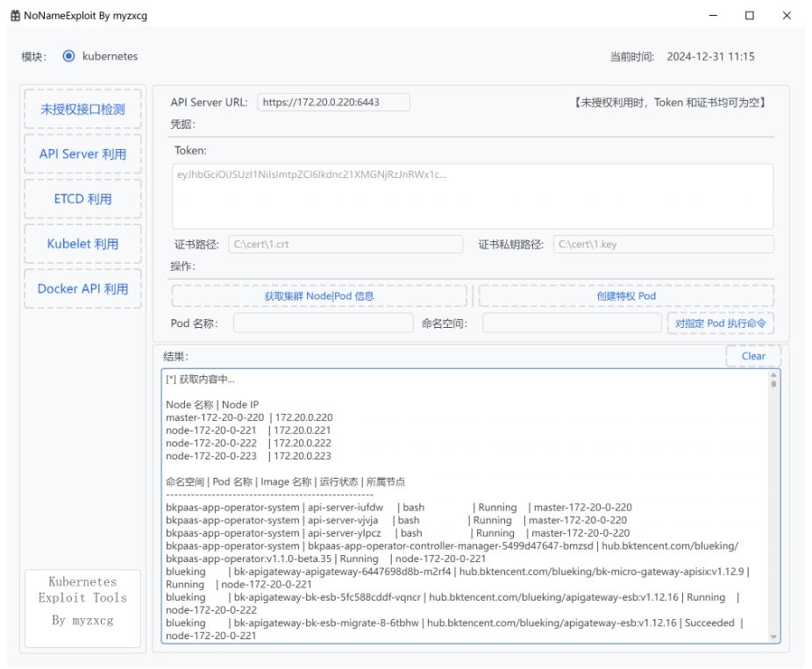Focus the 证书私钥路径 input field
The width and height of the screenshot is (812, 669).
664,244
